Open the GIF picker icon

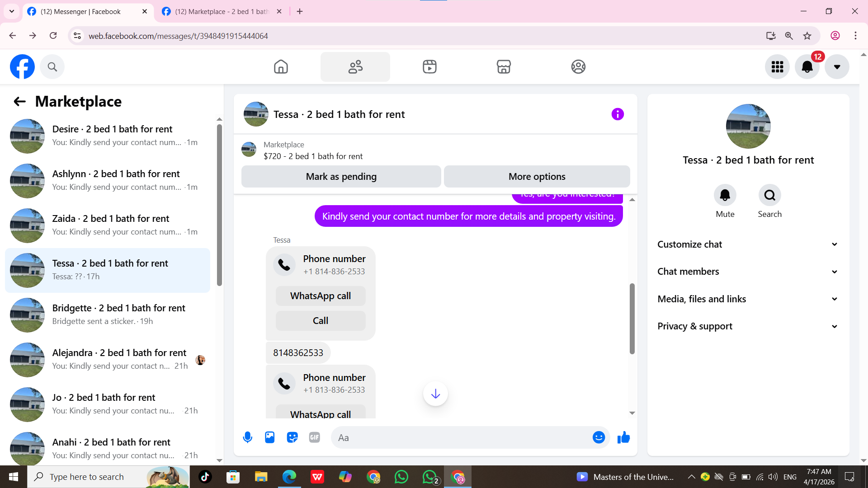tap(315, 437)
